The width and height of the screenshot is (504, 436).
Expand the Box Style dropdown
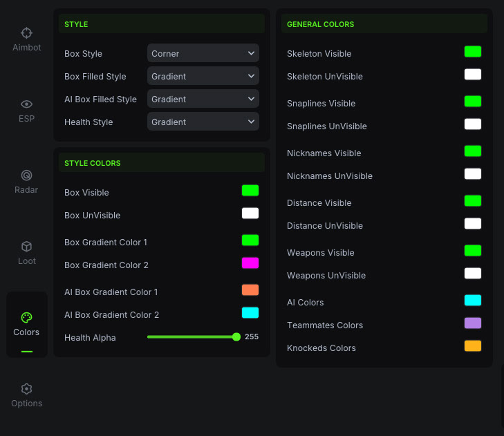coord(203,53)
